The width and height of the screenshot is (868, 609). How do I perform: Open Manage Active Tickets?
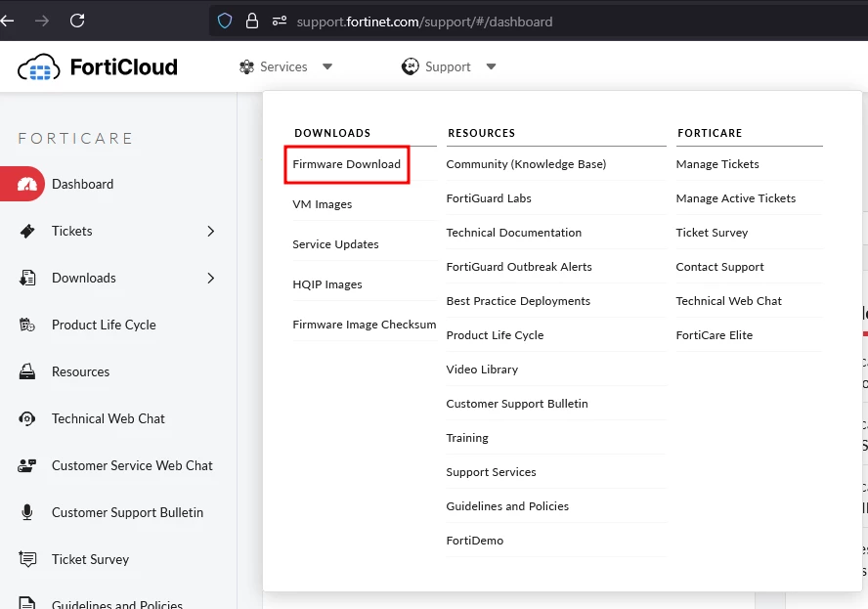(736, 198)
